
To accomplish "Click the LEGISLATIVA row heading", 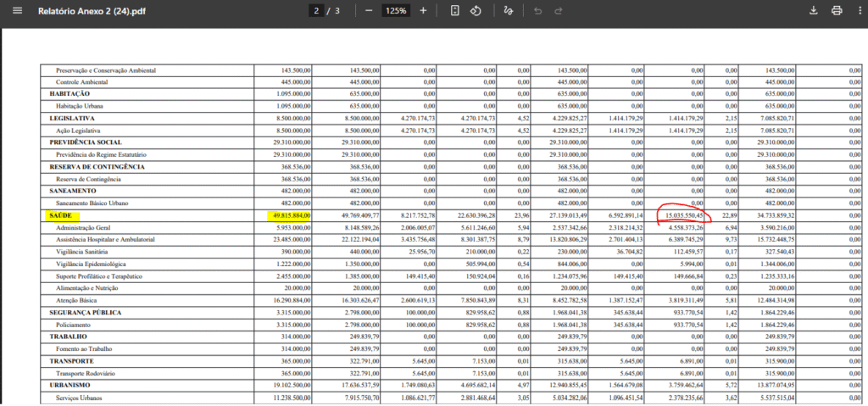I will tap(72, 119).
